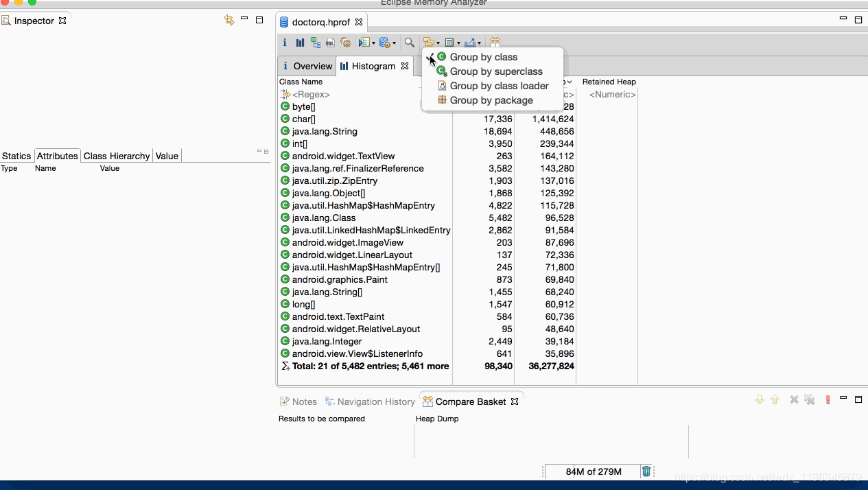
Task: Run the leak reports toolbar icon
Action: [364, 43]
